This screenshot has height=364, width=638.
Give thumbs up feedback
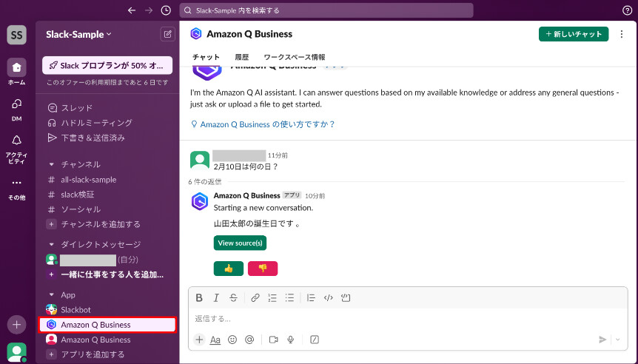[x=229, y=269]
